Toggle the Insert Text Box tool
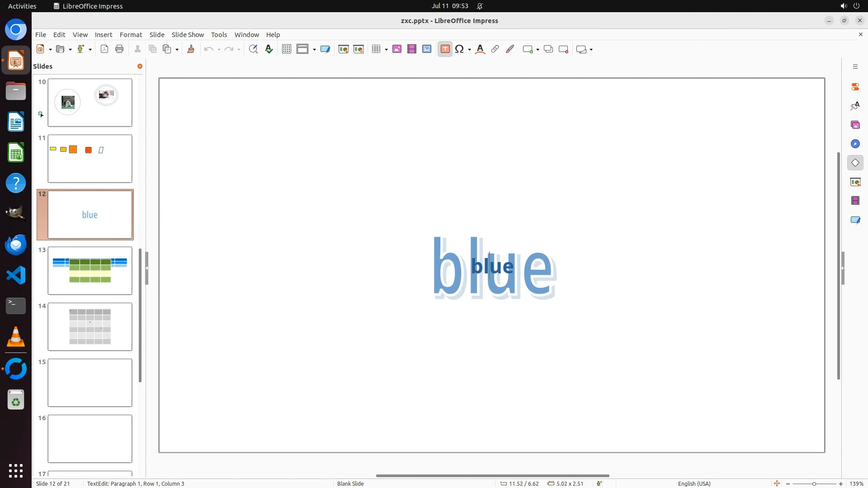This screenshot has width=868, height=488. tap(445, 49)
